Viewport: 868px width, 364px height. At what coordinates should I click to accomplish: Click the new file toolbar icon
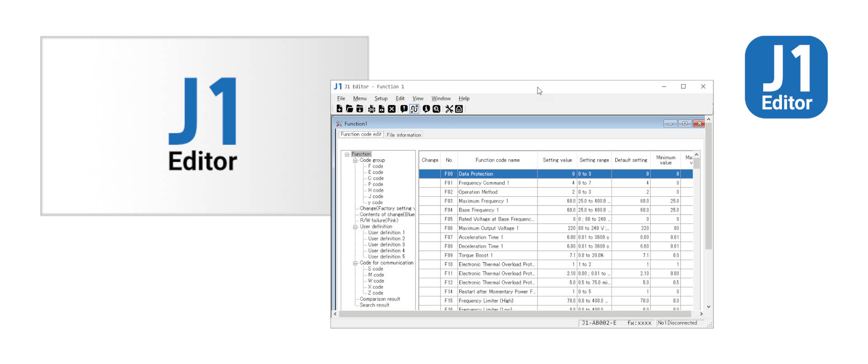[340, 109]
